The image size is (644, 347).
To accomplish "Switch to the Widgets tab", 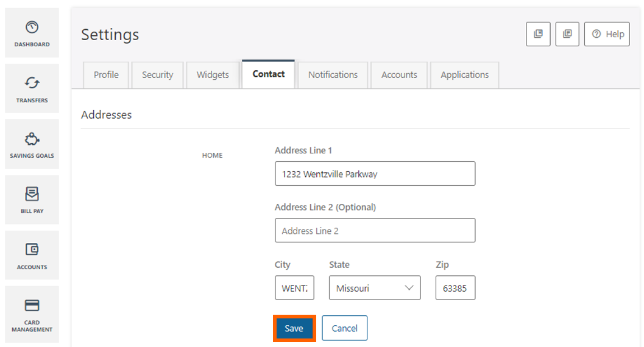I will point(213,75).
